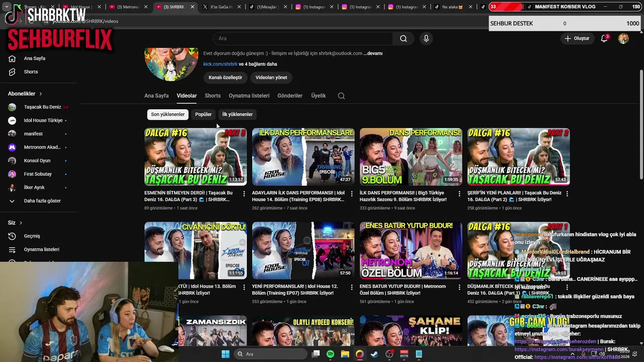Activate voice search microphone icon

click(426, 39)
